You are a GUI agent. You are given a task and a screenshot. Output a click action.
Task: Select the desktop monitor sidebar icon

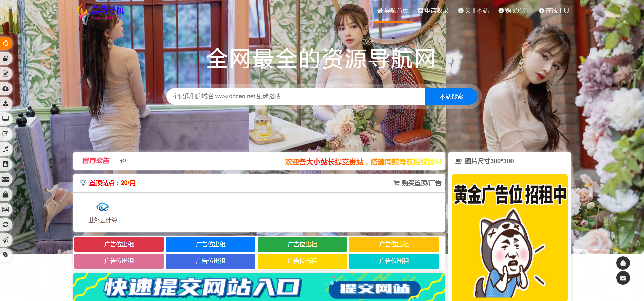pyautogui.click(x=6, y=119)
